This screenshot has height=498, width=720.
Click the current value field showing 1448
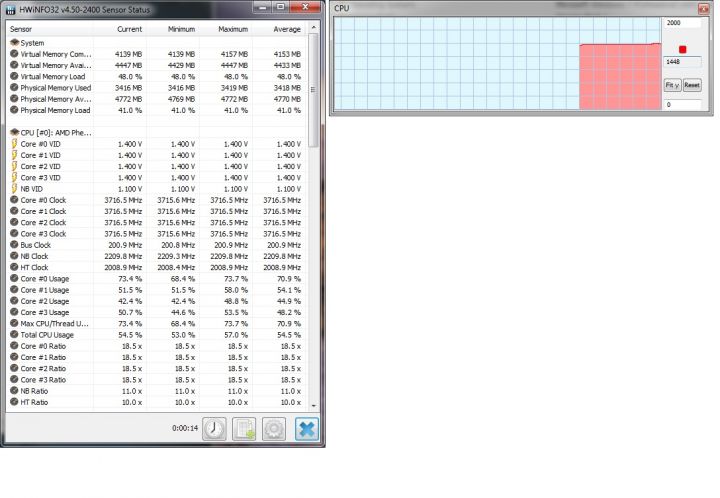coord(682,62)
